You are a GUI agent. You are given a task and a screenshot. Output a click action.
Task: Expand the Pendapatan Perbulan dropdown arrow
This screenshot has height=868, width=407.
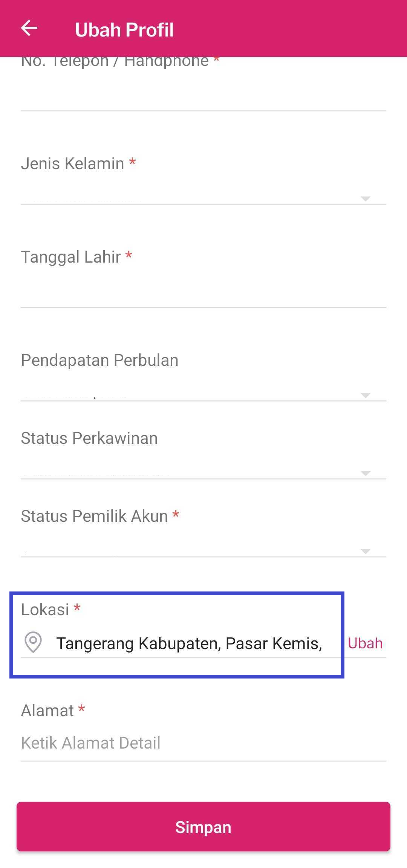(x=365, y=395)
